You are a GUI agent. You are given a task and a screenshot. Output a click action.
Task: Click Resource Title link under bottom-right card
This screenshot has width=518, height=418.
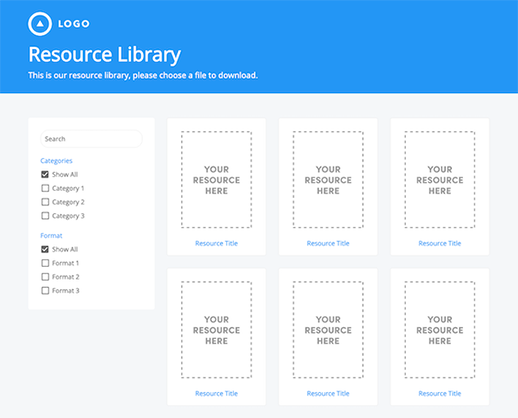point(440,393)
